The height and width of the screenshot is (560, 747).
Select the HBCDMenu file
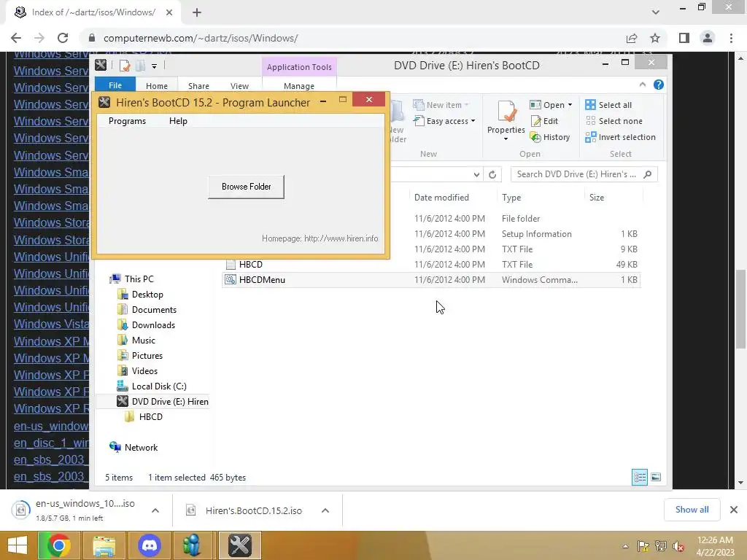click(x=431, y=279)
